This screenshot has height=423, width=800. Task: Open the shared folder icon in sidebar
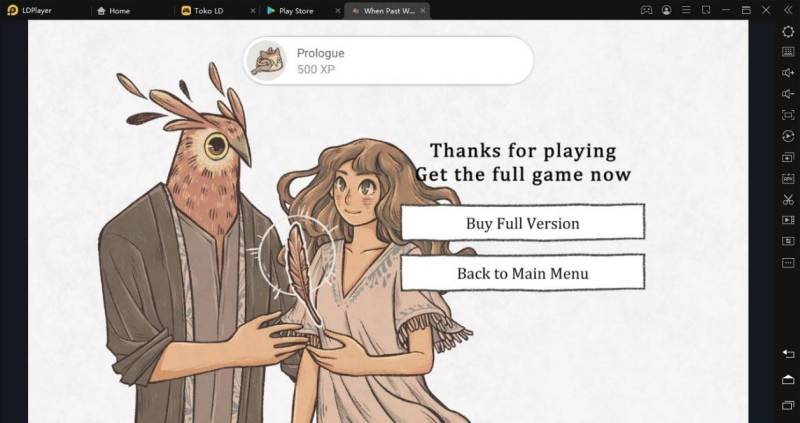click(x=788, y=241)
